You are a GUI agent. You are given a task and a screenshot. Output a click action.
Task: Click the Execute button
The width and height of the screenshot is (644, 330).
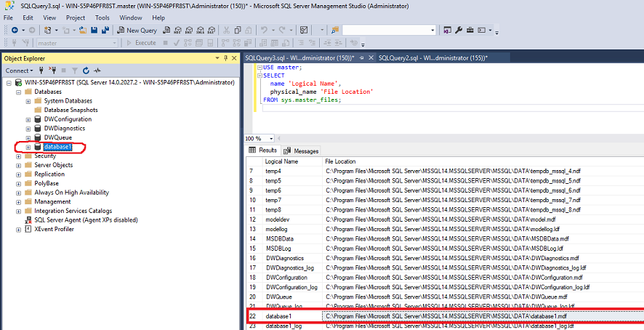pyautogui.click(x=141, y=43)
